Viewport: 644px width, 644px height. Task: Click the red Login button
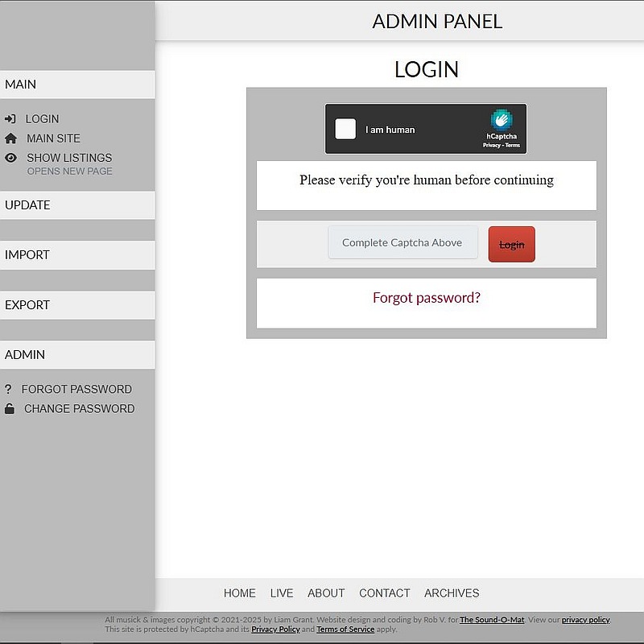coord(512,245)
